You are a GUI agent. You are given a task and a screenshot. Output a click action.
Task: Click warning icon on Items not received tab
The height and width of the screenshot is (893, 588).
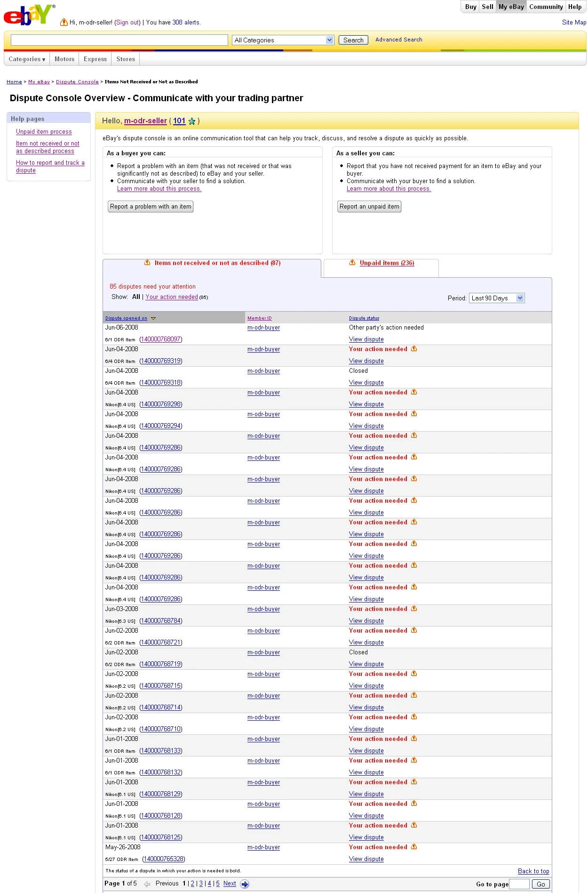[x=147, y=263]
